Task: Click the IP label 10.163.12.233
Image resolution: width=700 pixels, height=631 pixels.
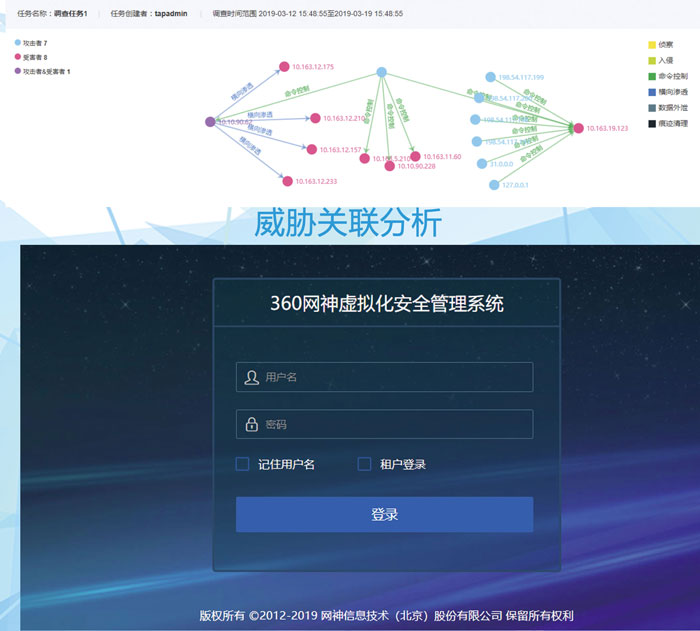Action: point(316,181)
